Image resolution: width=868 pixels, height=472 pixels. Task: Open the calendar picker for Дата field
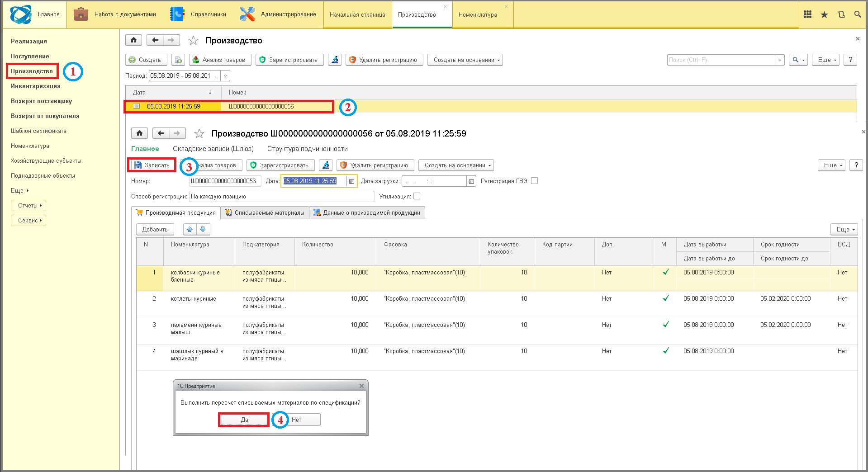click(351, 181)
